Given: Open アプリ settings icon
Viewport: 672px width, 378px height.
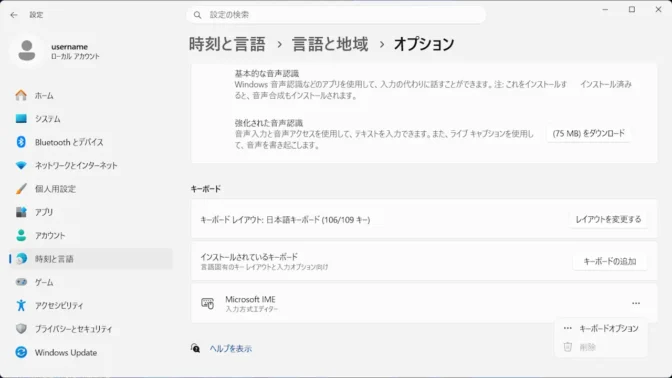Looking at the screenshot, I should [x=21, y=212].
